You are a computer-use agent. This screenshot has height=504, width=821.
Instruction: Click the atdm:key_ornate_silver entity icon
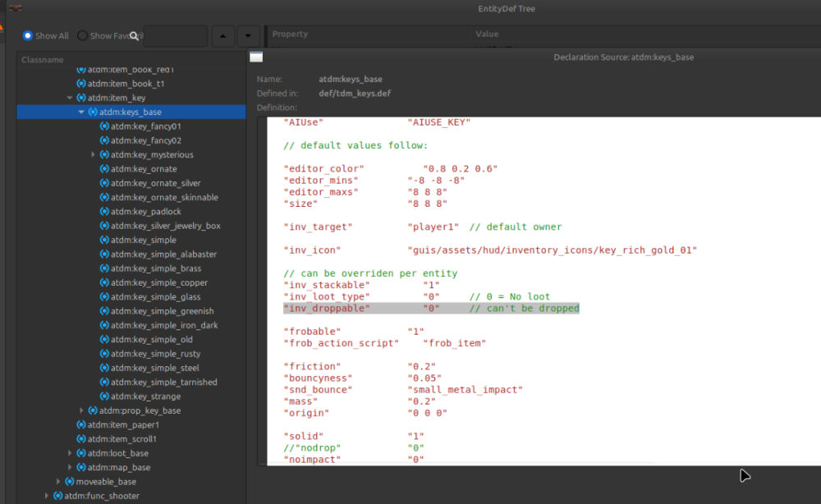click(104, 183)
